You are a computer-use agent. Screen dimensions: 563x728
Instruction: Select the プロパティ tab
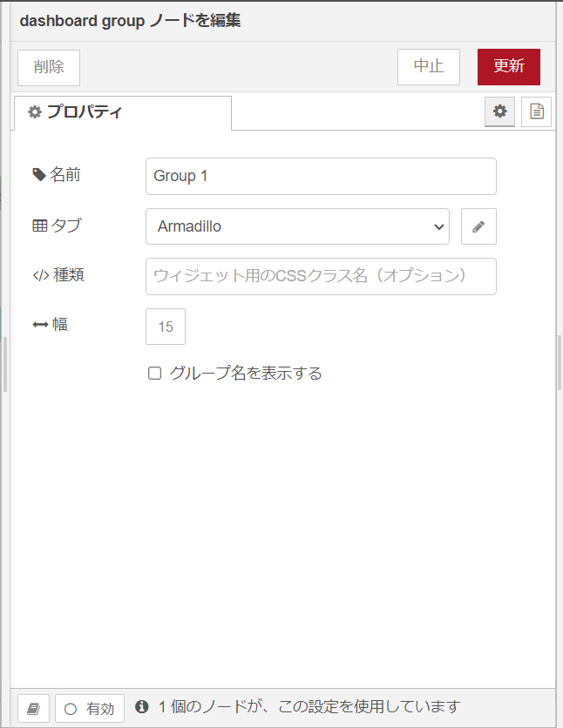[123, 113]
